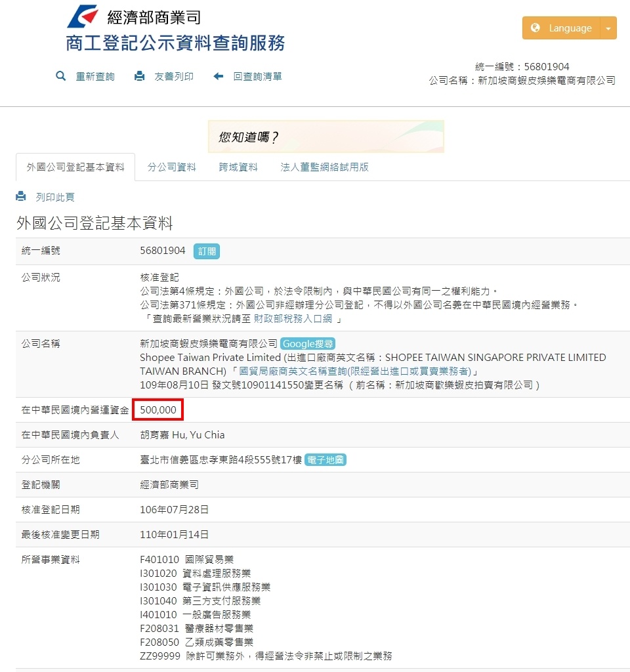630x672 pixels.
Task: Click the capital value 500,000
Action: coord(158,409)
